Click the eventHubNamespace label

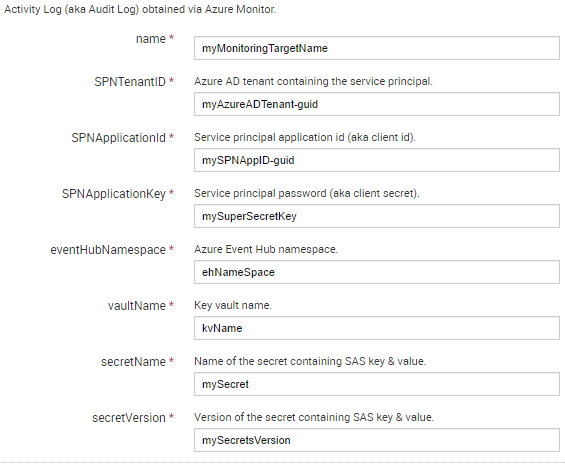tap(108, 250)
